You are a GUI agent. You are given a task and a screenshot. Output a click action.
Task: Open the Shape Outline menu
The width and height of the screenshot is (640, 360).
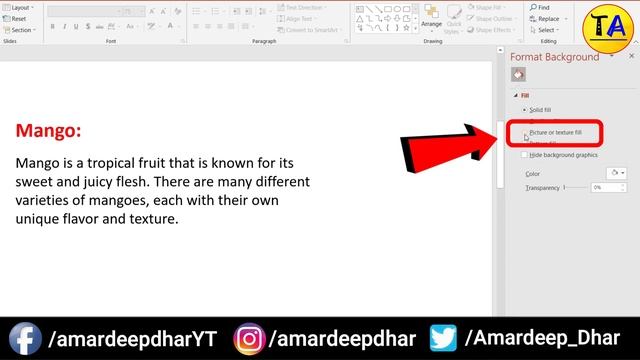pos(492,19)
